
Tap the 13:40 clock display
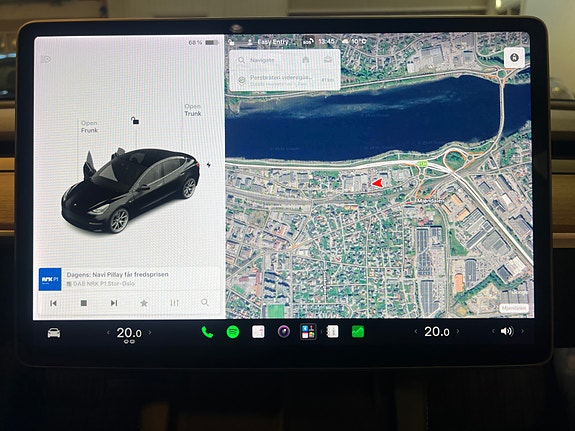326,41
